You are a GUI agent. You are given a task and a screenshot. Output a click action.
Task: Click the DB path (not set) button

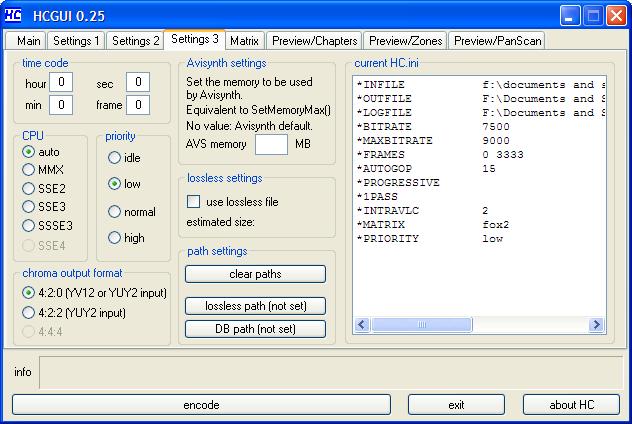click(255, 329)
